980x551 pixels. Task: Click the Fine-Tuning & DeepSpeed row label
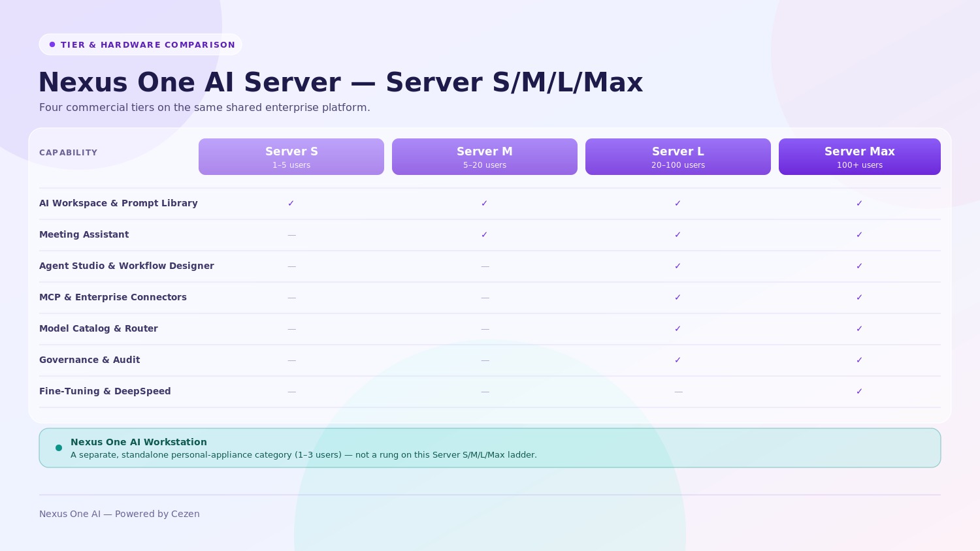105,391
